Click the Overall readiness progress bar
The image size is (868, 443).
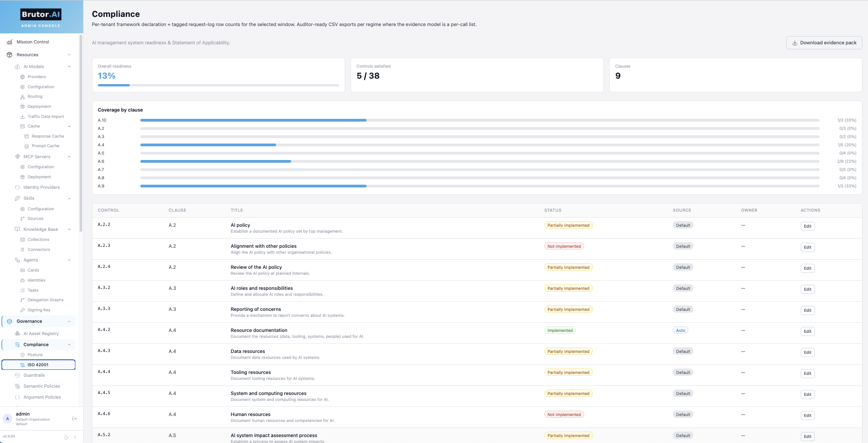(x=218, y=85)
